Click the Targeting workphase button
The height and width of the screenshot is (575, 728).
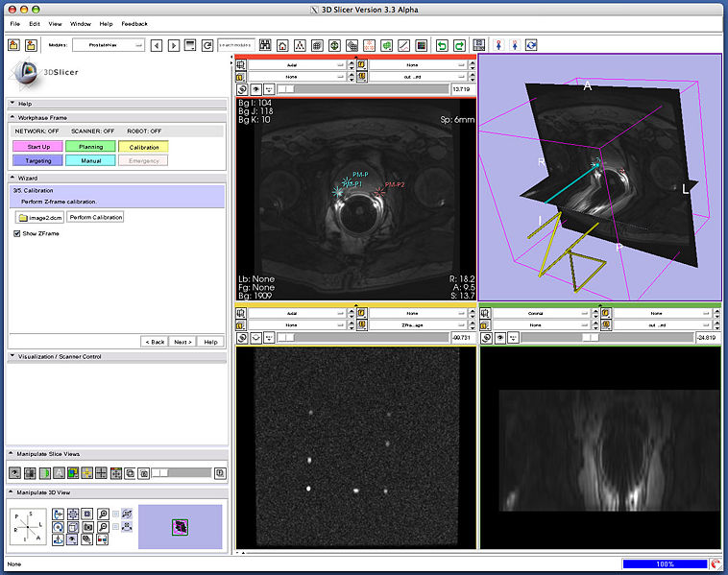tap(38, 160)
